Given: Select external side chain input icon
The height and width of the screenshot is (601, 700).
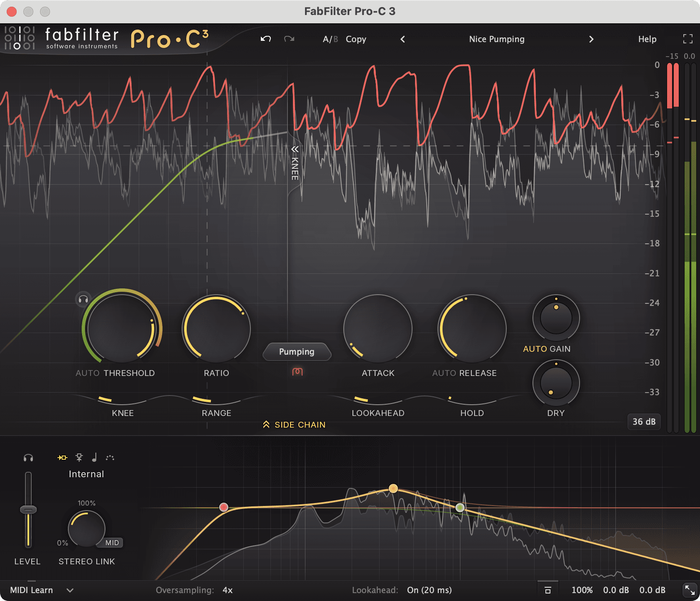Looking at the screenshot, I should tap(79, 458).
